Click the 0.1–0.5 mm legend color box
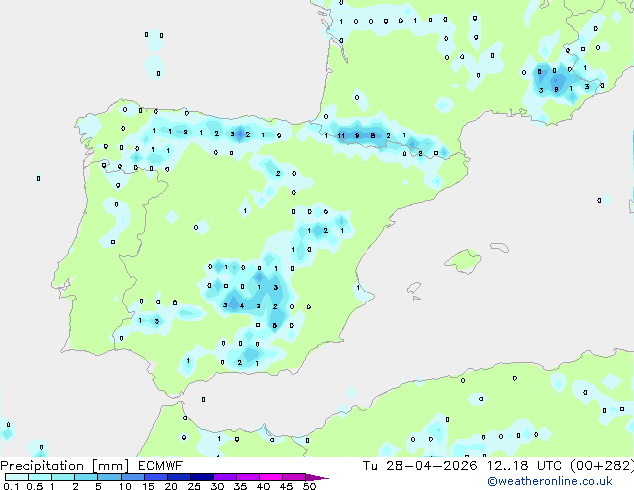 tap(17, 477)
